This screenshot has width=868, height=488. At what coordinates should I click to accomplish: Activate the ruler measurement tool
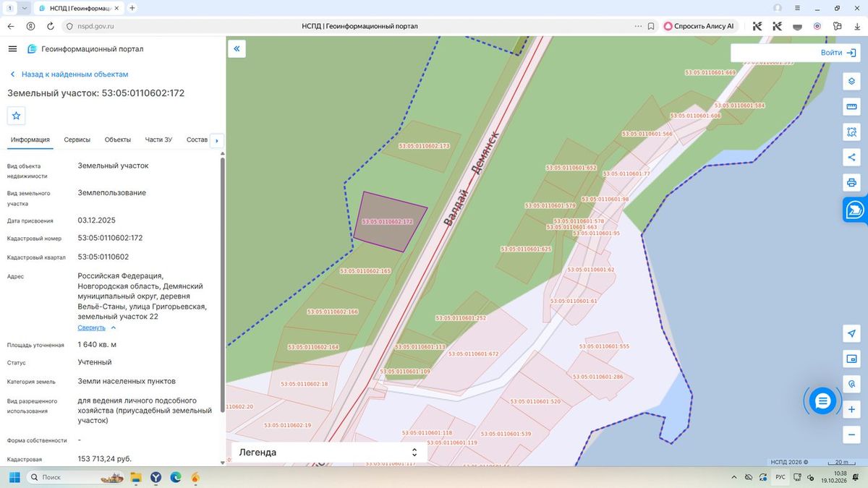(x=851, y=106)
